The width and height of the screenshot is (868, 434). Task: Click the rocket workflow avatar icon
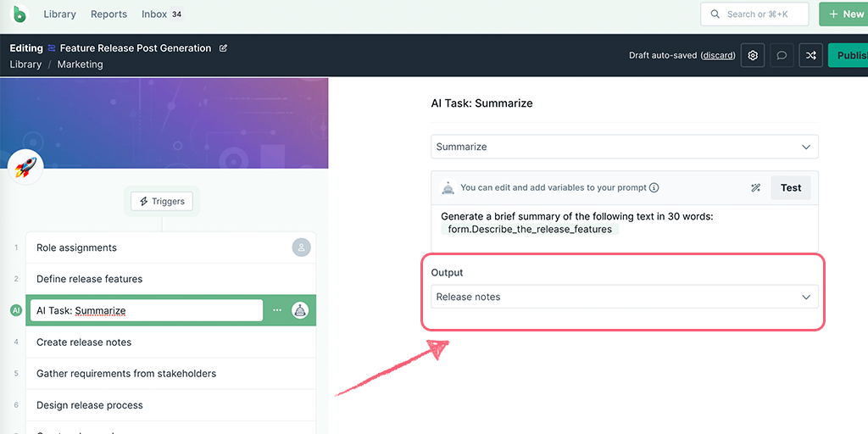pos(25,167)
